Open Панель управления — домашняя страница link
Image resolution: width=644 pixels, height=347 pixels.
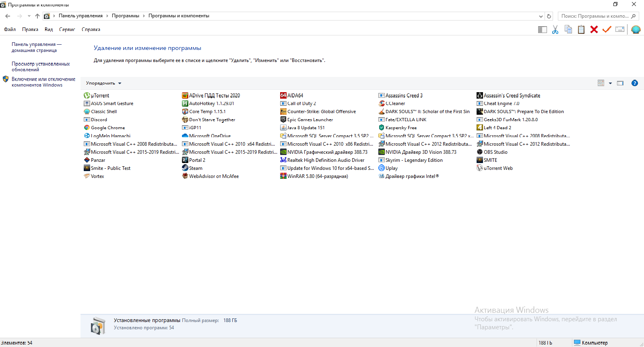tap(37, 48)
